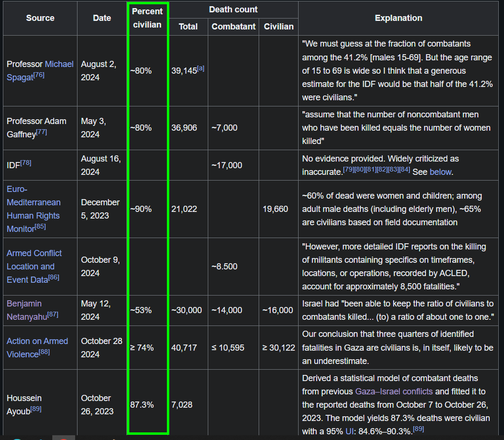Follow the "UI" link in Ayoub's explanation
Image resolution: width=504 pixels, height=440 pixels.
coord(349,431)
